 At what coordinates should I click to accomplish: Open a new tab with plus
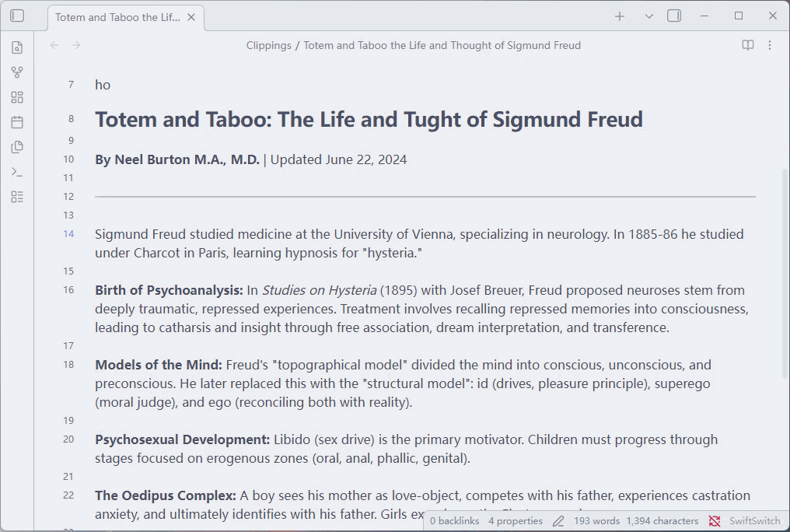[620, 16]
